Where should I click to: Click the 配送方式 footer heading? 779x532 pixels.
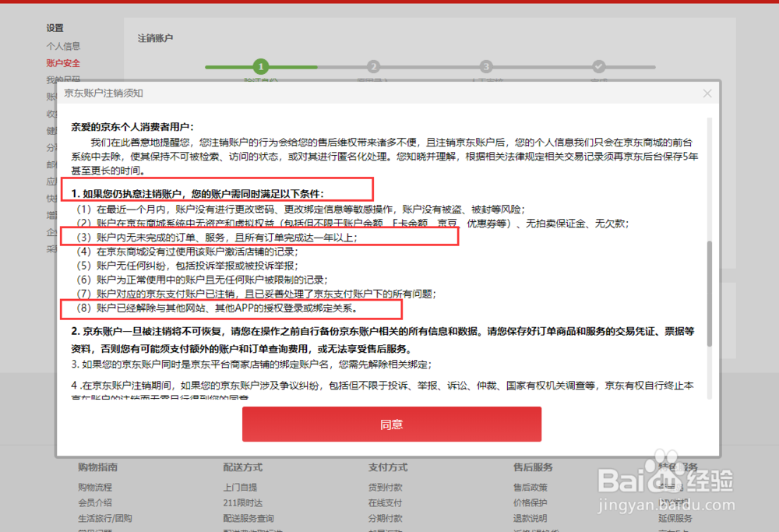tap(242, 467)
